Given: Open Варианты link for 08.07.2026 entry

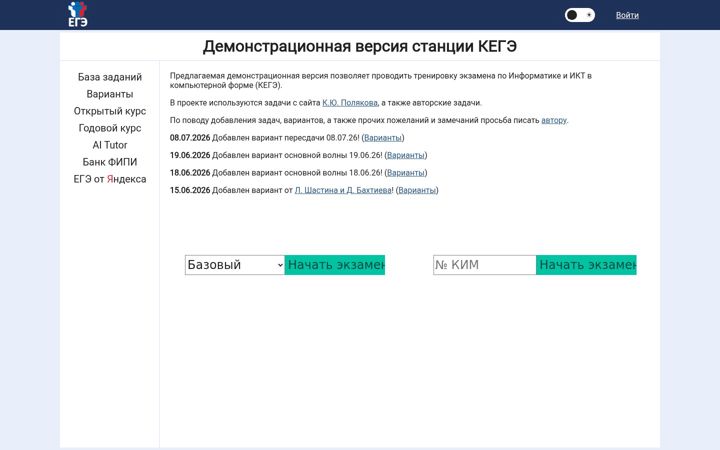Looking at the screenshot, I should (382, 138).
